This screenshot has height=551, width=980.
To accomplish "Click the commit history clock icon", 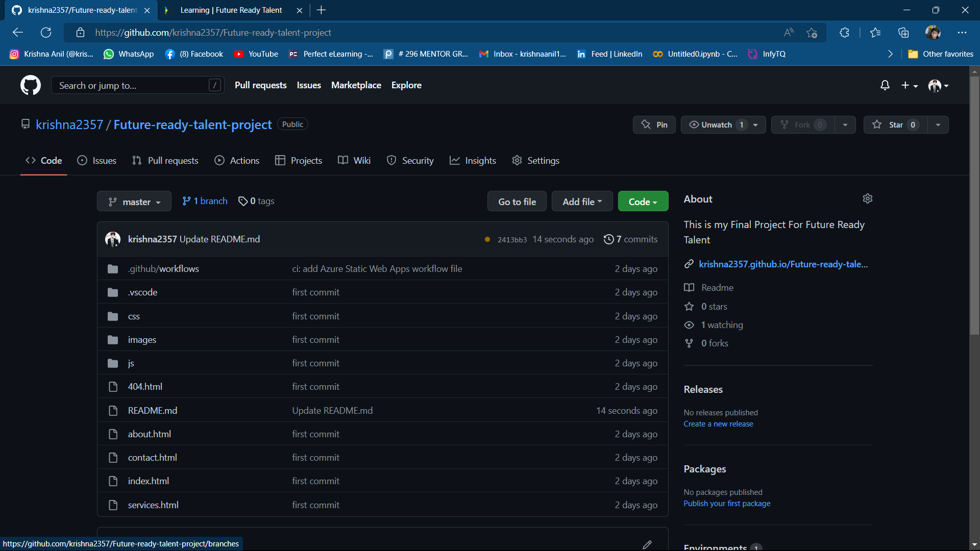I will pyautogui.click(x=608, y=239).
